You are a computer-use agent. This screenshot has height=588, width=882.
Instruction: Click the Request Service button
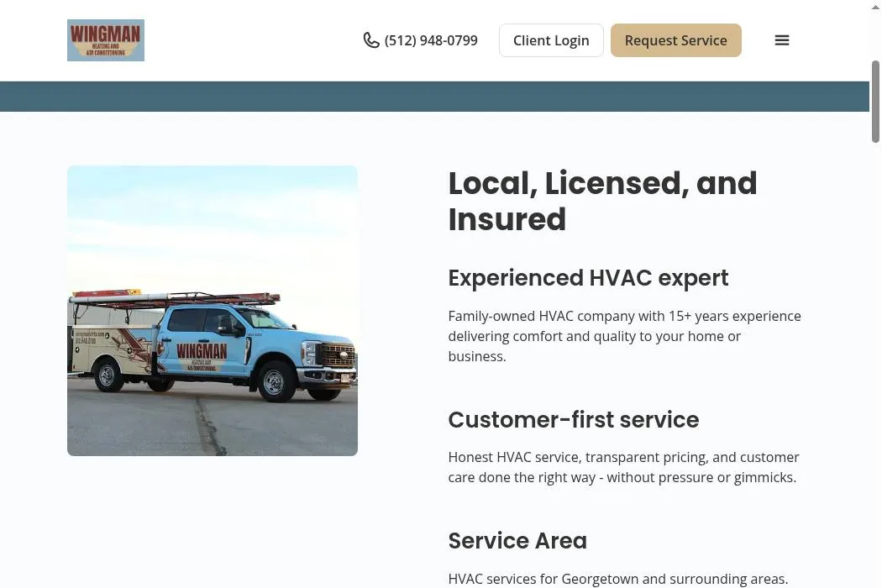point(676,40)
